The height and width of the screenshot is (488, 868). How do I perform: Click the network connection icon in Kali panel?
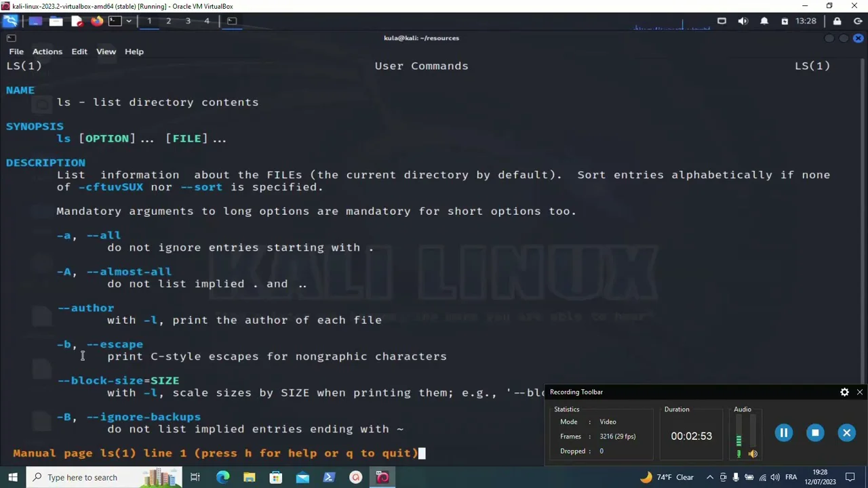pos(722,21)
